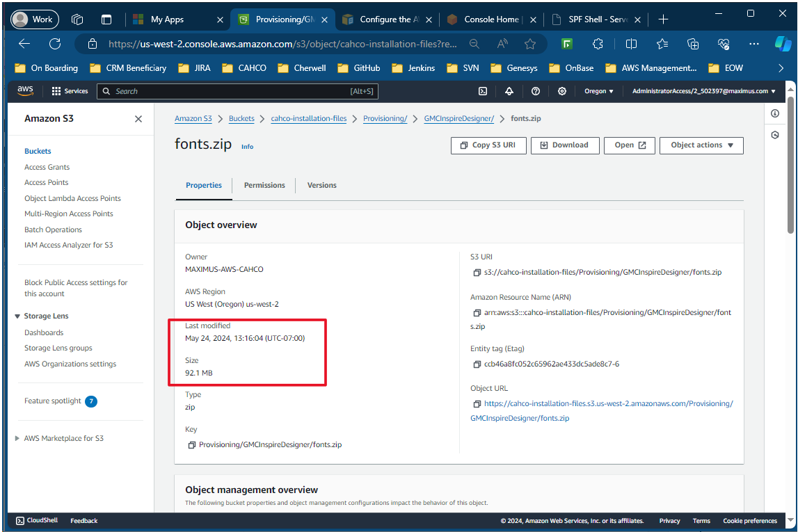Viewport: 798px width, 532px height.
Task: Click the browser address bar URL
Action: point(282,45)
